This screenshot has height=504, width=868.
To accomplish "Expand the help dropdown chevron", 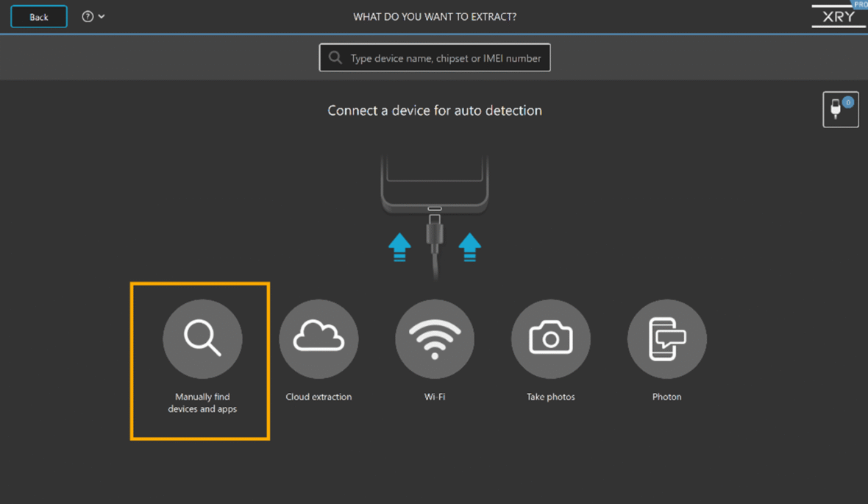I will pyautogui.click(x=102, y=17).
